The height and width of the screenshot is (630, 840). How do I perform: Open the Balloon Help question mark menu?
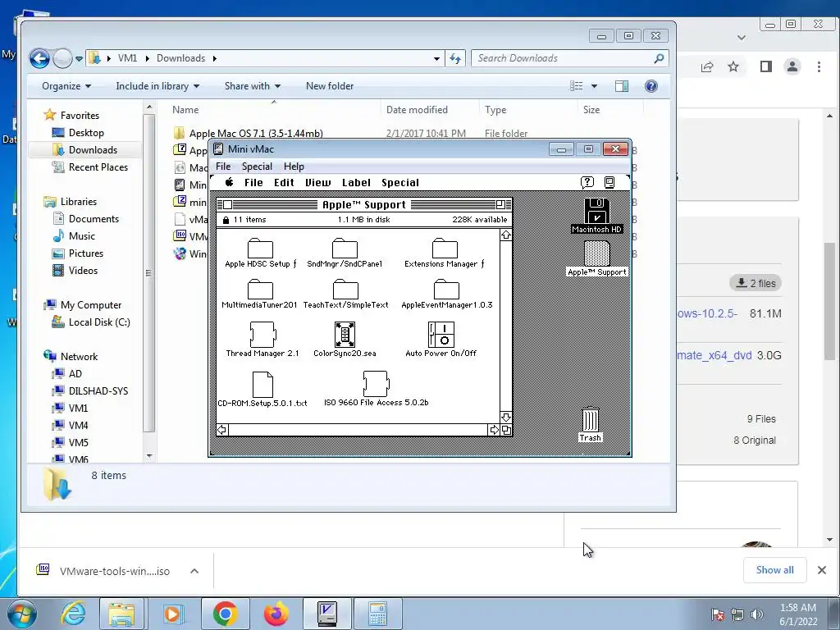coord(587,182)
